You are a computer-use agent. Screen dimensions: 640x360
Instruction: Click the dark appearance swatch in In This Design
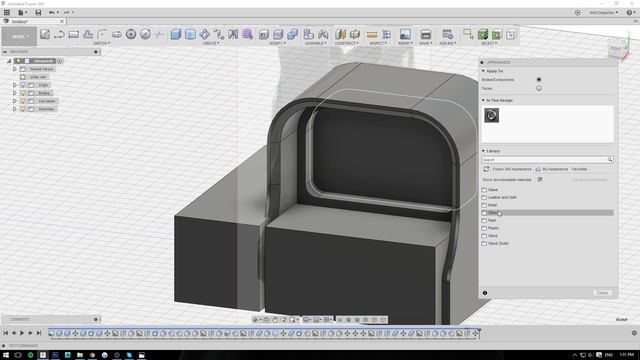pos(491,115)
